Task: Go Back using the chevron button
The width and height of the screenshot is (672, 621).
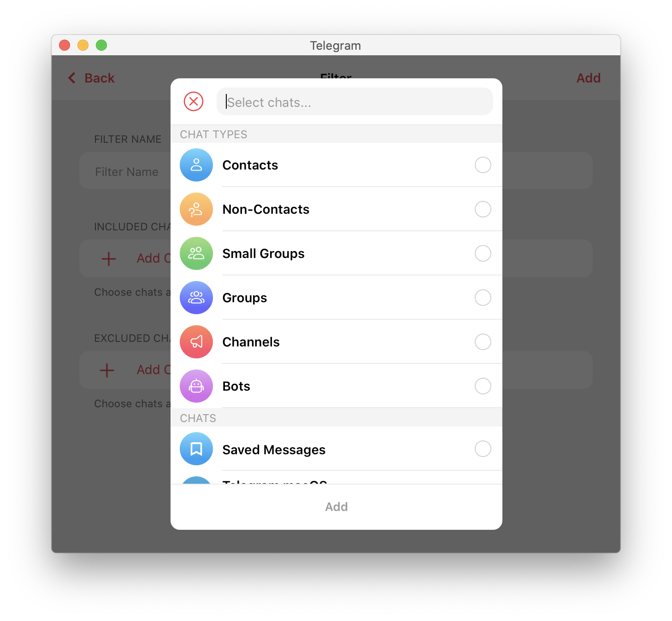Action: click(x=91, y=78)
